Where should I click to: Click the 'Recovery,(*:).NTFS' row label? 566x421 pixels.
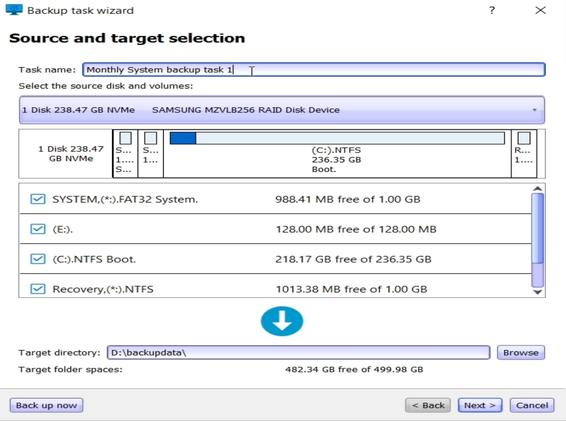point(103,289)
